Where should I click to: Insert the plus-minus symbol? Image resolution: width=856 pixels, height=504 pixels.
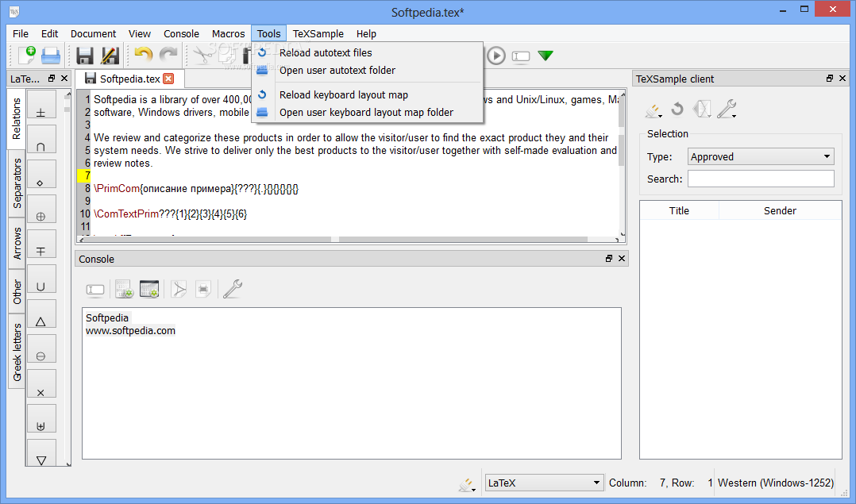click(41, 105)
